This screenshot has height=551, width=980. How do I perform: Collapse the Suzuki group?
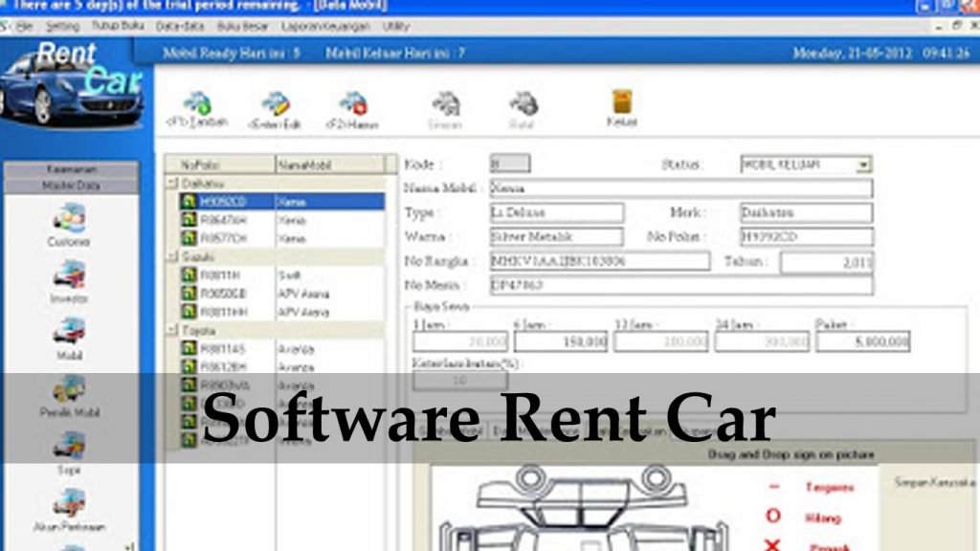172,256
